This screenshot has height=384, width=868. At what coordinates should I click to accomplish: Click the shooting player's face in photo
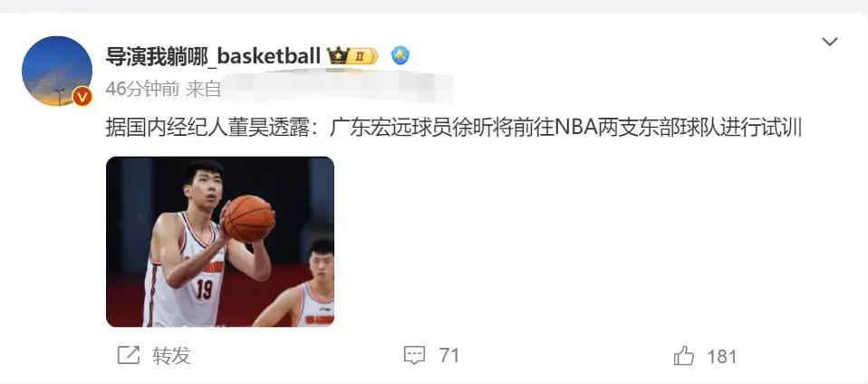click(x=203, y=188)
